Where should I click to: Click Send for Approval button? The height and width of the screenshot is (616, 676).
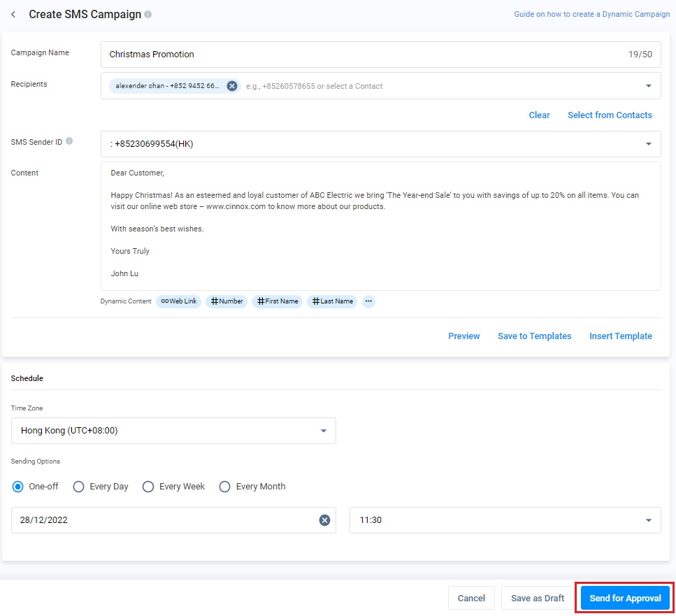click(625, 599)
